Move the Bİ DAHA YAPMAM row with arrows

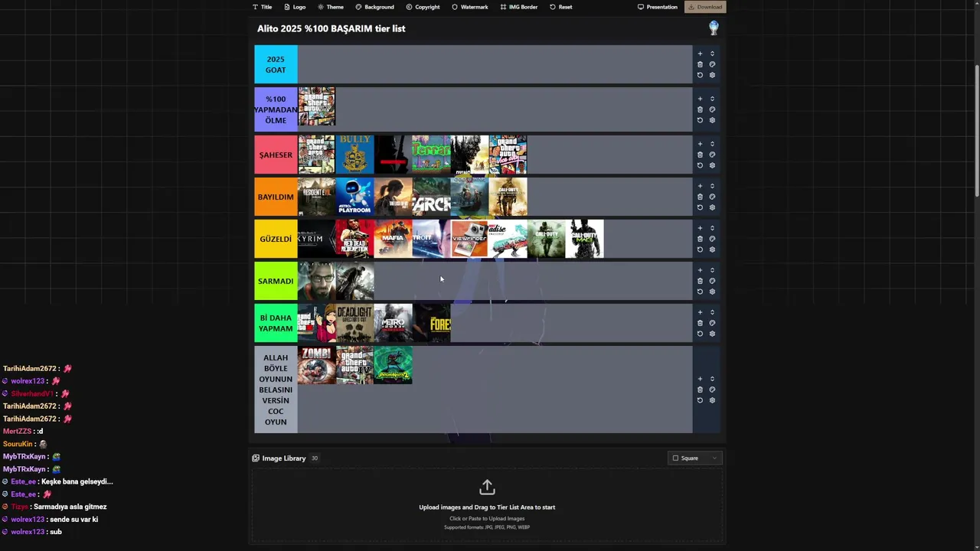click(712, 312)
